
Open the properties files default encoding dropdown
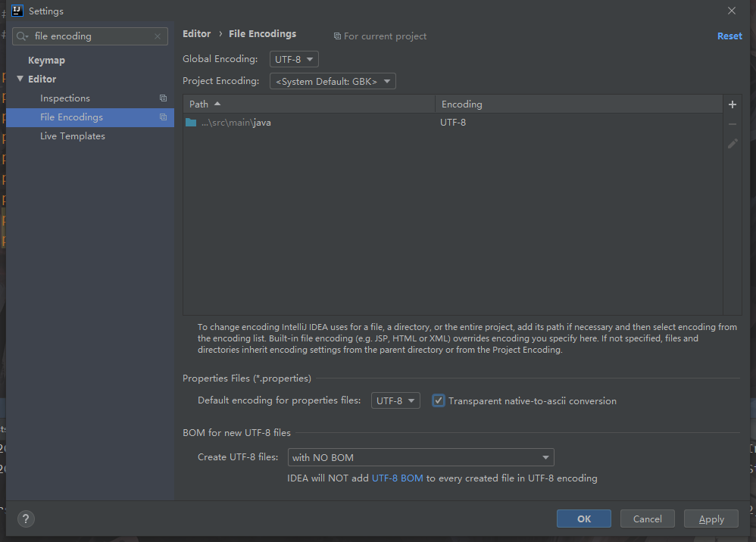tap(395, 400)
